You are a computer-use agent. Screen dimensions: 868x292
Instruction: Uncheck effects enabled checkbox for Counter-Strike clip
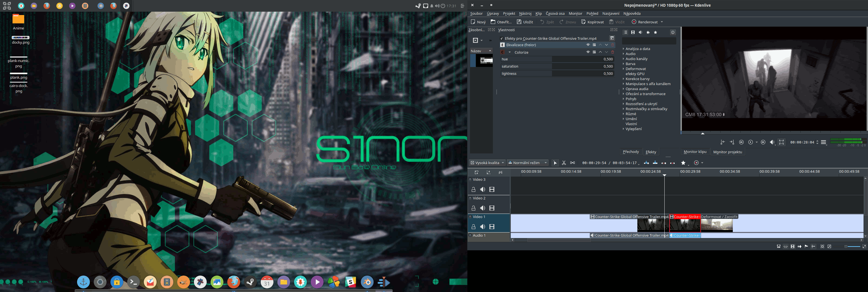pos(502,38)
